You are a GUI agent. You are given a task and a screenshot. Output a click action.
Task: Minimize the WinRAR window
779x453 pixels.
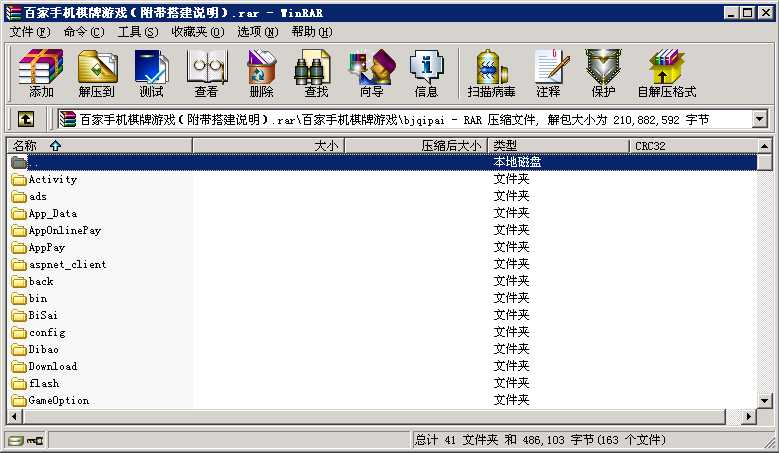coord(730,12)
